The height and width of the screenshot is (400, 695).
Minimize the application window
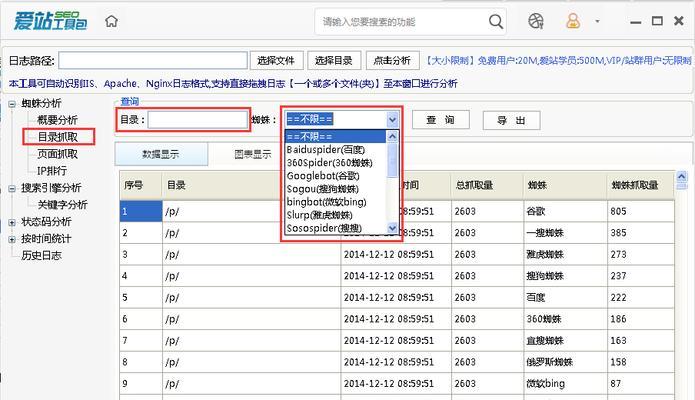[636, 21]
